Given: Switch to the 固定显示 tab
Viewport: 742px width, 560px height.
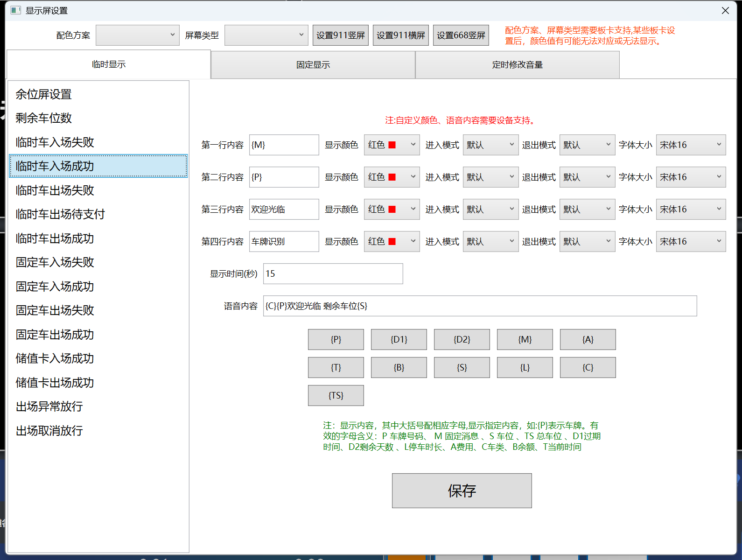Looking at the screenshot, I should coord(313,65).
